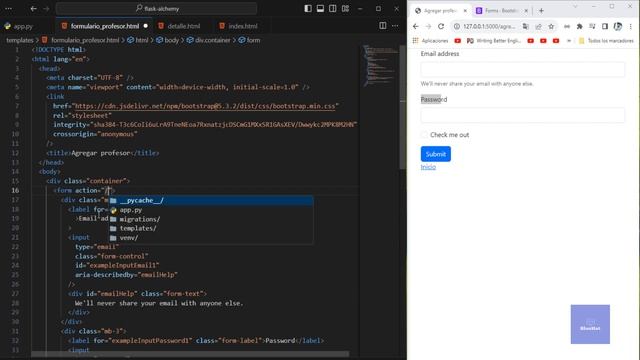Open the Aplicaciones bookmarks shortcut

(x=430, y=40)
